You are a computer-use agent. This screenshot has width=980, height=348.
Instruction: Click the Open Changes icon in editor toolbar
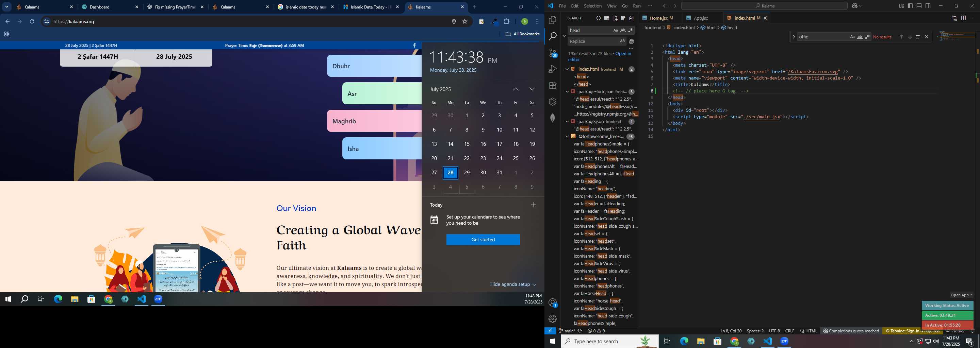pyautogui.click(x=954, y=18)
